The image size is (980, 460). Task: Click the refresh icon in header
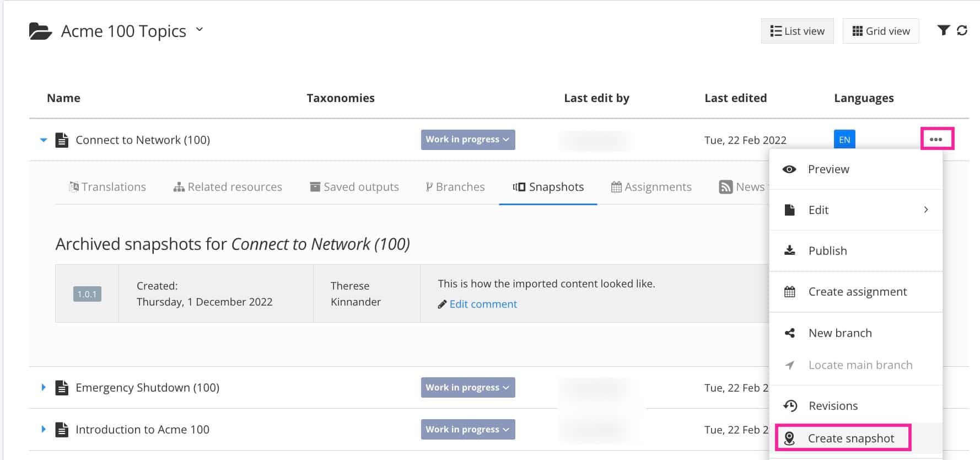tap(962, 30)
